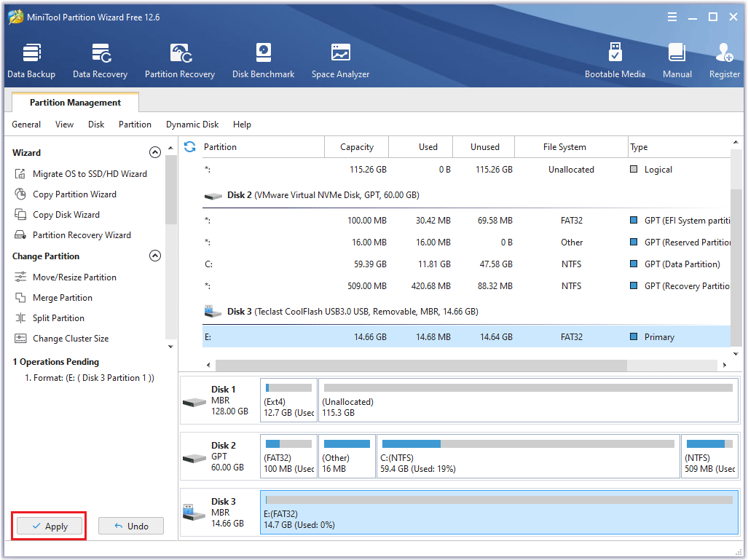Choose Move/Resize Partition

pyautogui.click(x=74, y=277)
